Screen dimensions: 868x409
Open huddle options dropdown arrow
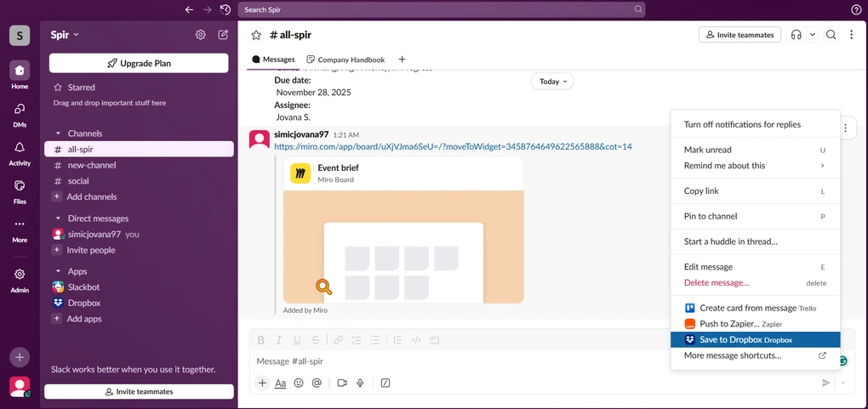point(812,35)
